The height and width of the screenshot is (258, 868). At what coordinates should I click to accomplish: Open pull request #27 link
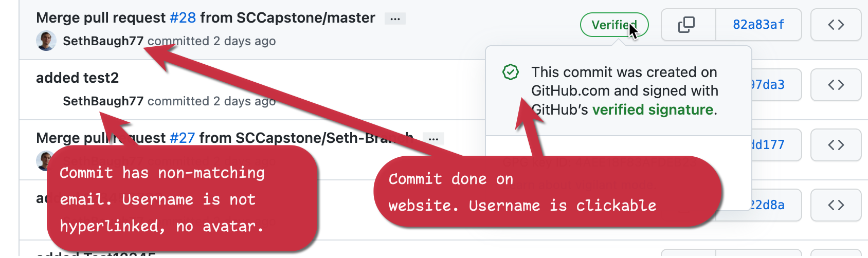[x=182, y=138]
